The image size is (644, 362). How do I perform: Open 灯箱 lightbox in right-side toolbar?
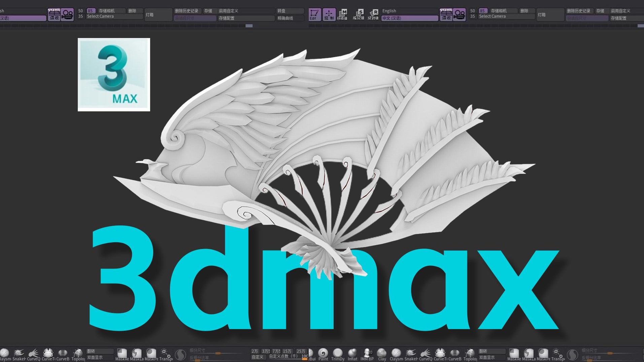[x=550, y=15]
